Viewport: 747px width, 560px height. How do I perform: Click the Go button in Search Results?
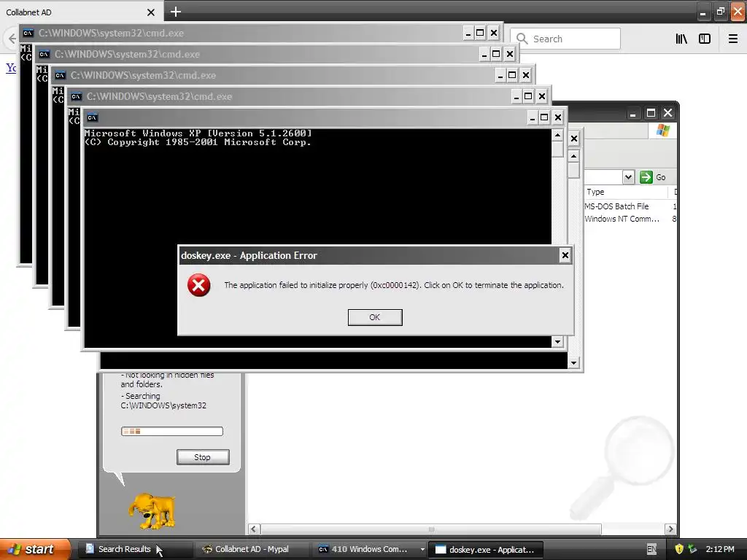(653, 177)
